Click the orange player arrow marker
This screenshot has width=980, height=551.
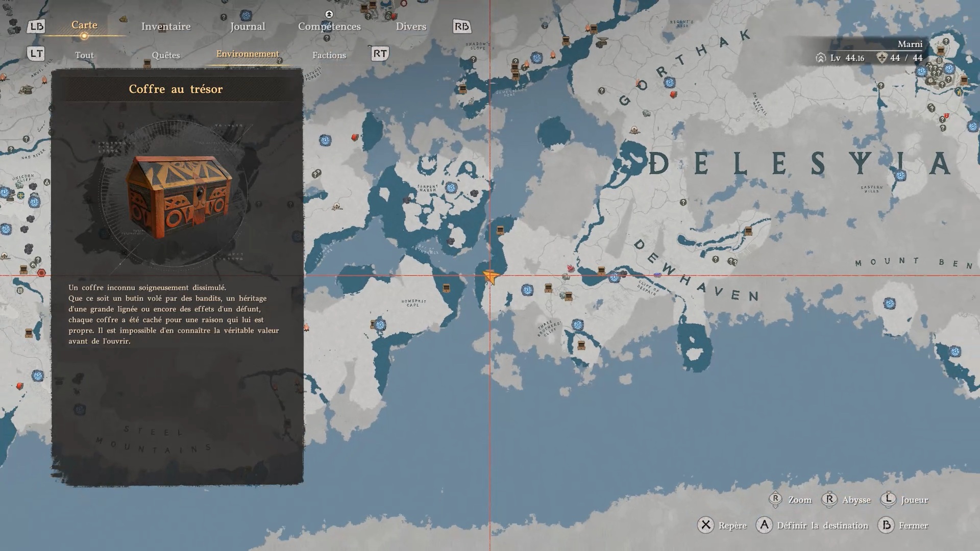coord(491,277)
